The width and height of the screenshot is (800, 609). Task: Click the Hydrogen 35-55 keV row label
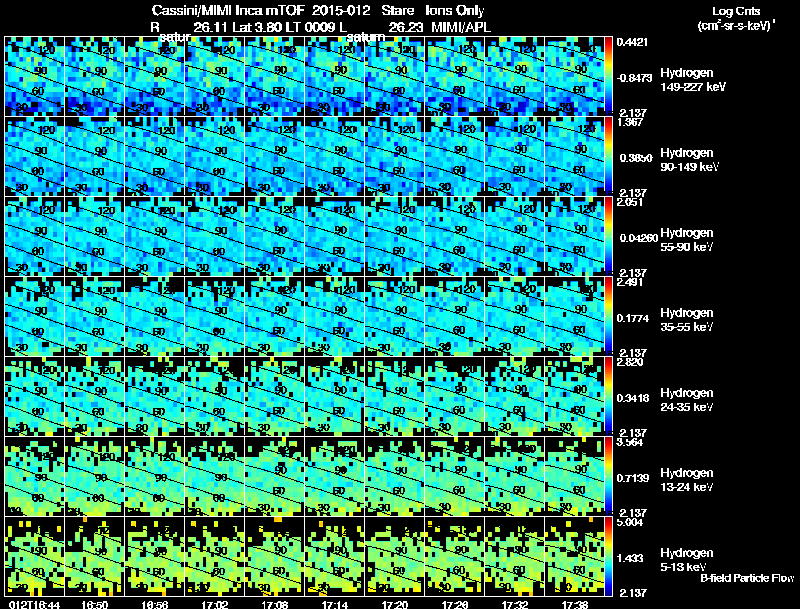click(x=687, y=320)
